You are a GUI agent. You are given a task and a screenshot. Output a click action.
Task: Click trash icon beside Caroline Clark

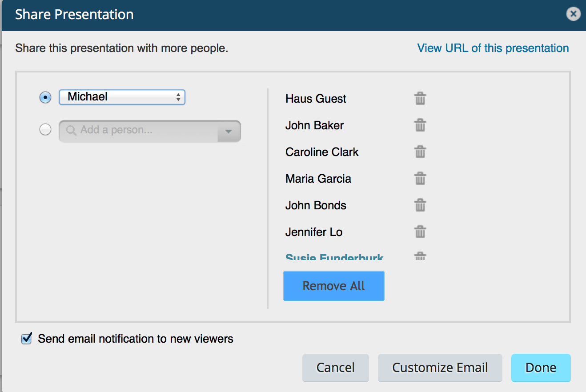420,152
